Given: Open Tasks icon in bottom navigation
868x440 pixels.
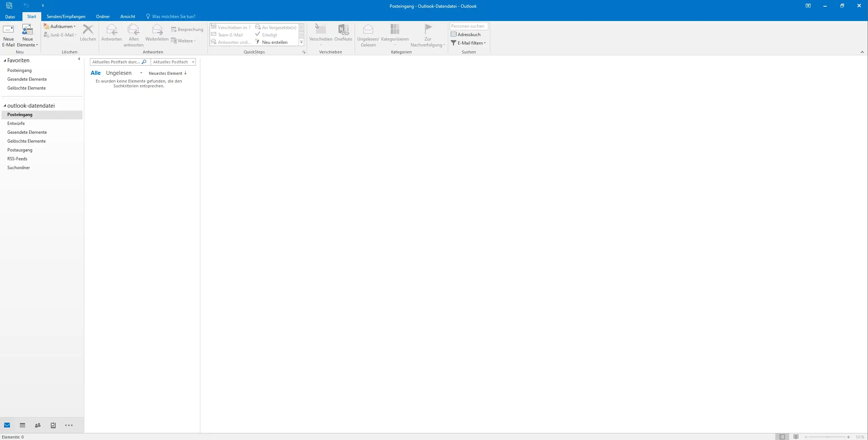Looking at the screenshot, I should [x=53, y=425].
